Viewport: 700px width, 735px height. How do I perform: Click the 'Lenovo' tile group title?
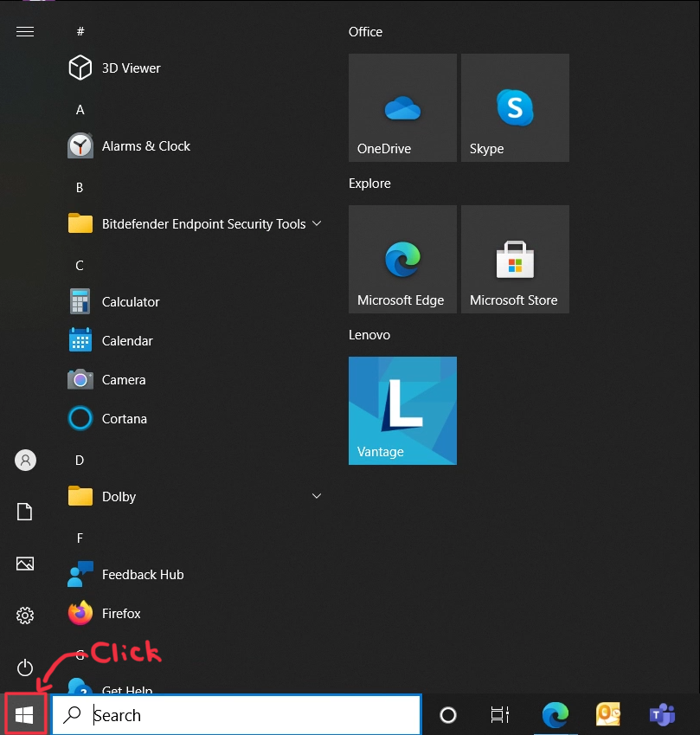(369, 335)
